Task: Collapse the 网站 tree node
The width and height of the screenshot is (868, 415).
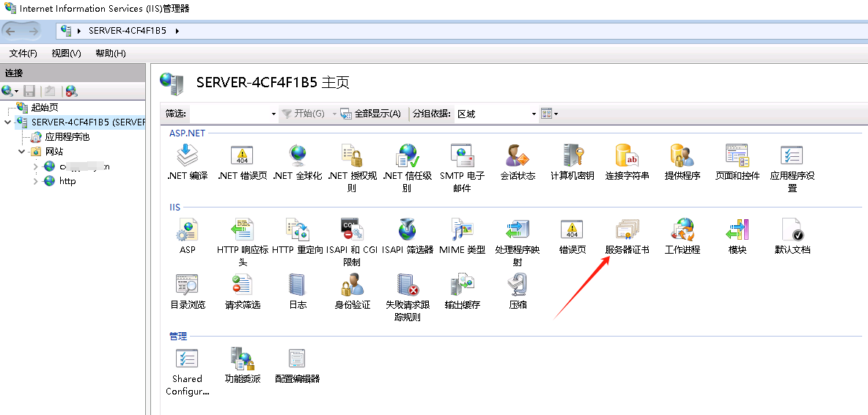Action: (x=21, y=151)
